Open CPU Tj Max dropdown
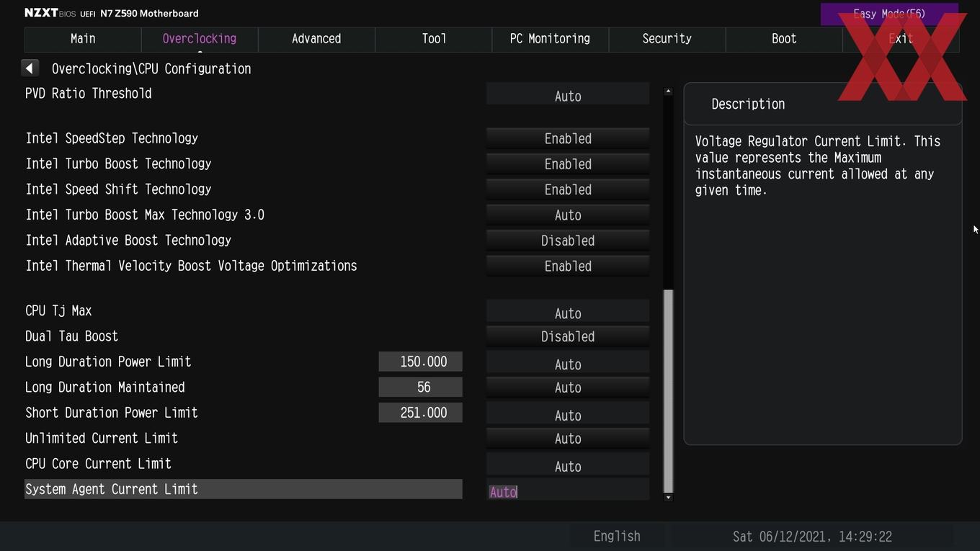The height and width of the screenshot is (551, 980). 568,311
